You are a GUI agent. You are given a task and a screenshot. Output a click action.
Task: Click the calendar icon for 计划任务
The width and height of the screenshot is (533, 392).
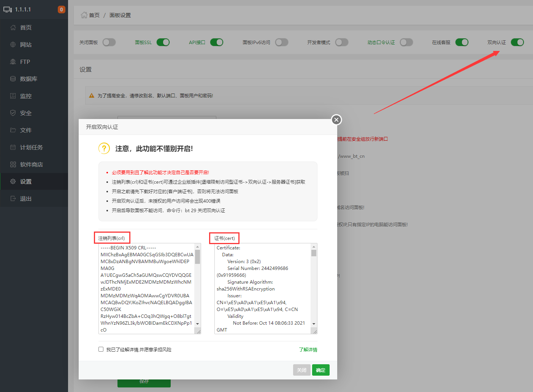pos(13,147)
